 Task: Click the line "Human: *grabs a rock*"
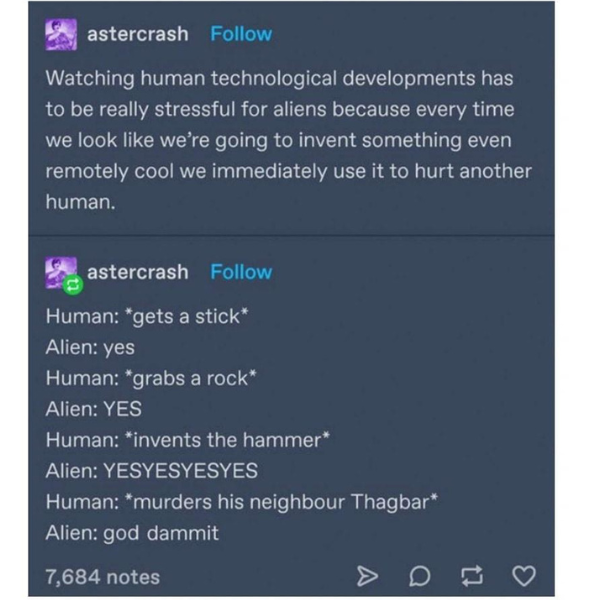(x=151, y=378)
